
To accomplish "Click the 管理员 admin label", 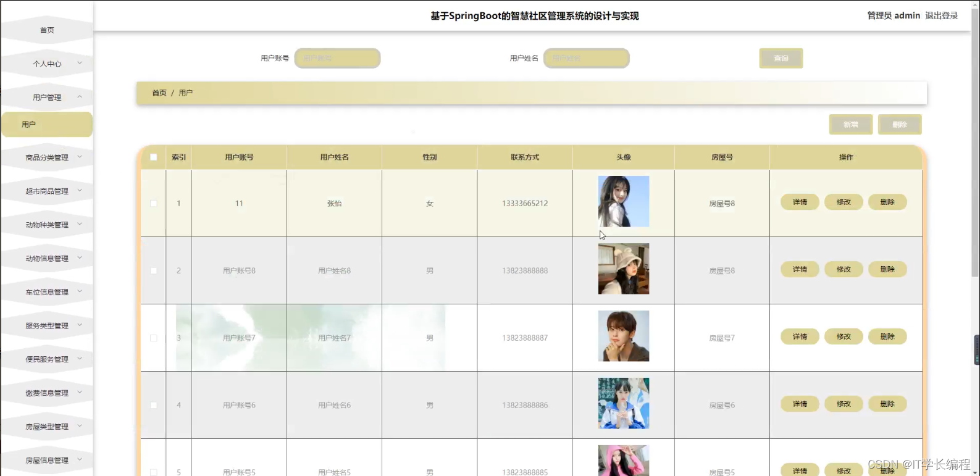I will pos(894,15).
